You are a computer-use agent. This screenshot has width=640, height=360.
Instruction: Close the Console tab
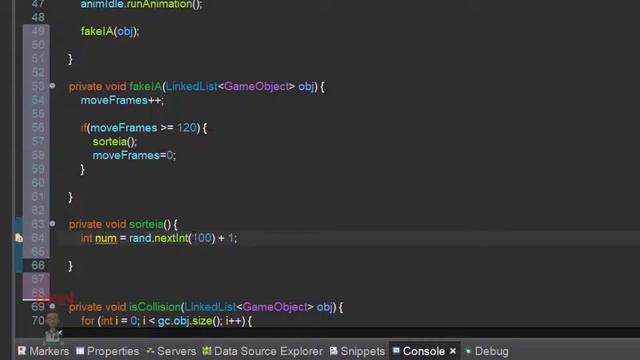[453, 351]
